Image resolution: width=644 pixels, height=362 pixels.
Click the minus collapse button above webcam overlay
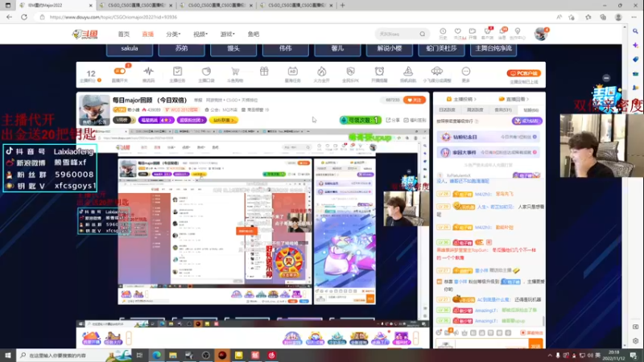[606, 78]
